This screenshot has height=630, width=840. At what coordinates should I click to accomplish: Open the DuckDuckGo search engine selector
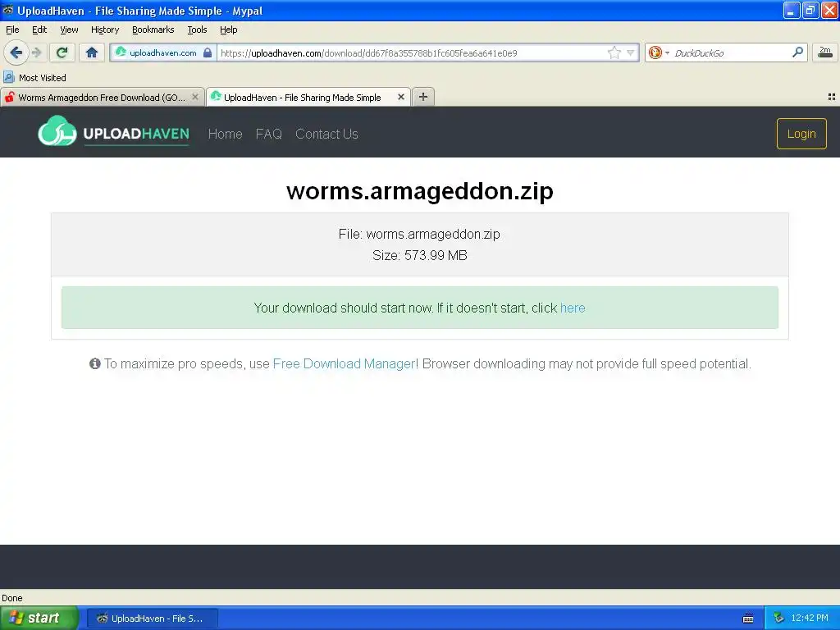point(659,52)
